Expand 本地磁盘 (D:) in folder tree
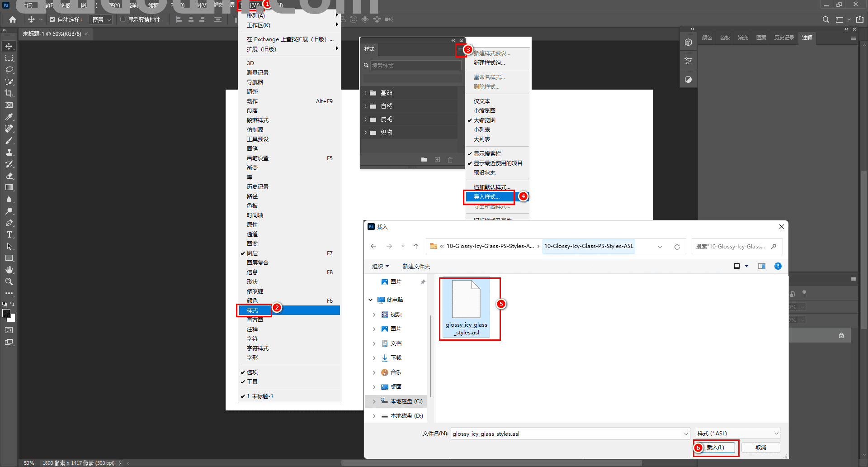Screen dimensions: 868x467 (x=374, y=416)
